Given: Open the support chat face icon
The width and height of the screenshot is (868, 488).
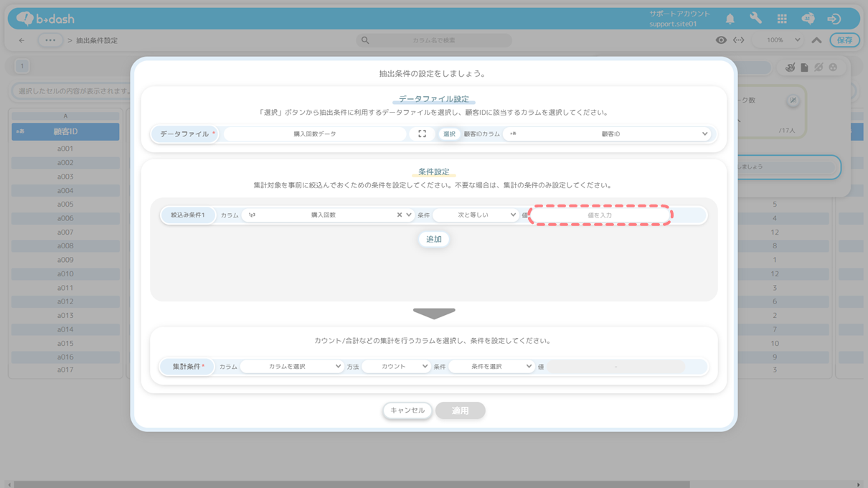Looking at the screenshot, I should (808, 19).
